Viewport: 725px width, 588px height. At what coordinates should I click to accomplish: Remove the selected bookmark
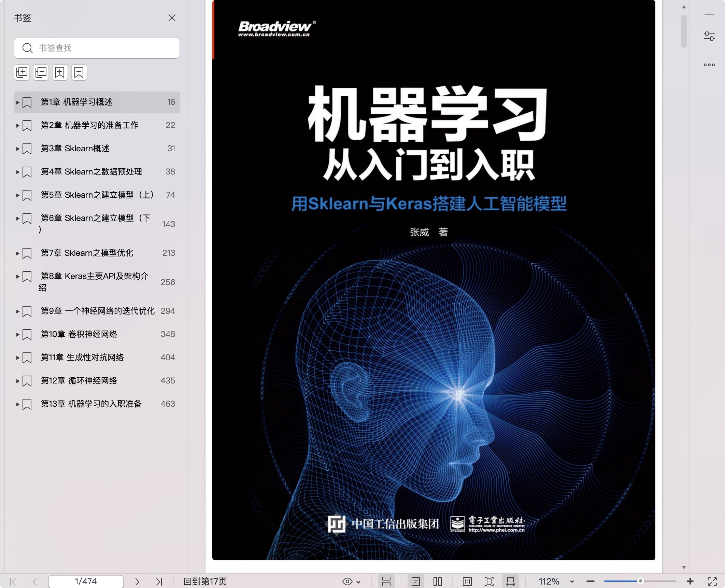tap(79, 72)
